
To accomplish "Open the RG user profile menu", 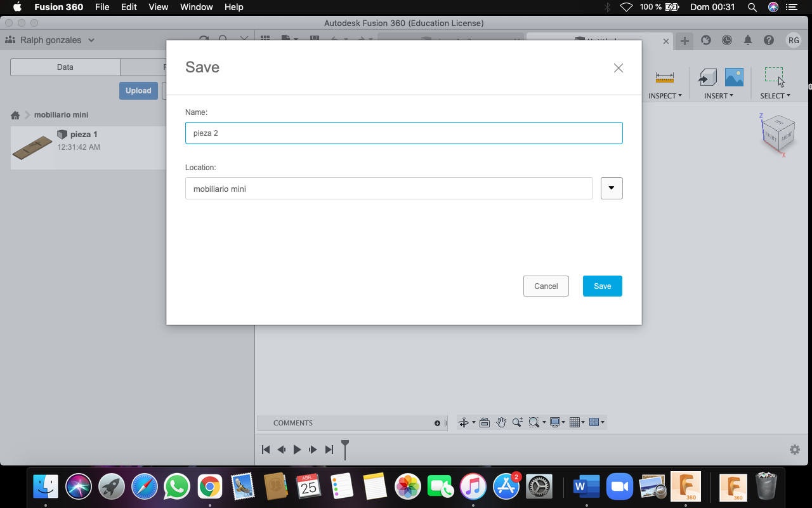I will [794, 40].
